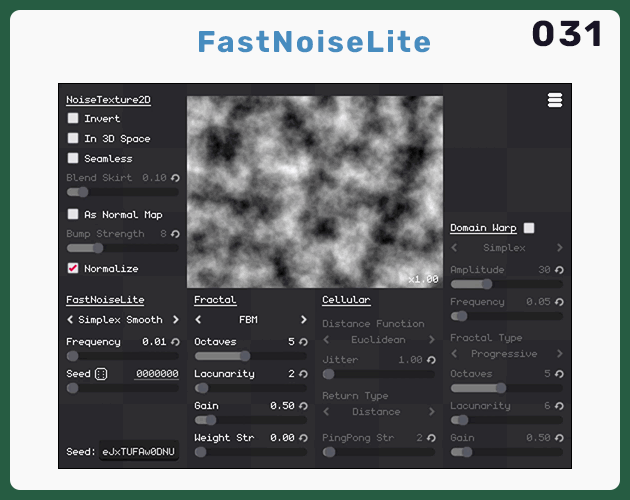
Task: Click the Seed slider handle
Action: [72, 388]
